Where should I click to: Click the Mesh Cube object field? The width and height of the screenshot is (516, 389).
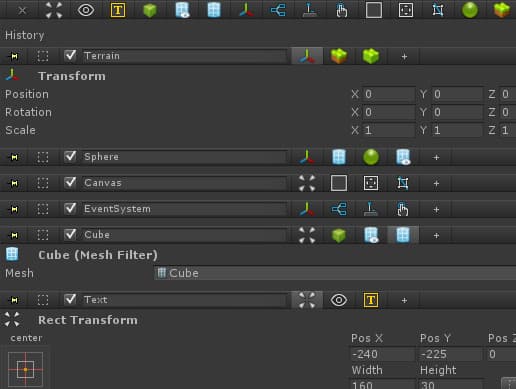tap(335, 273)
